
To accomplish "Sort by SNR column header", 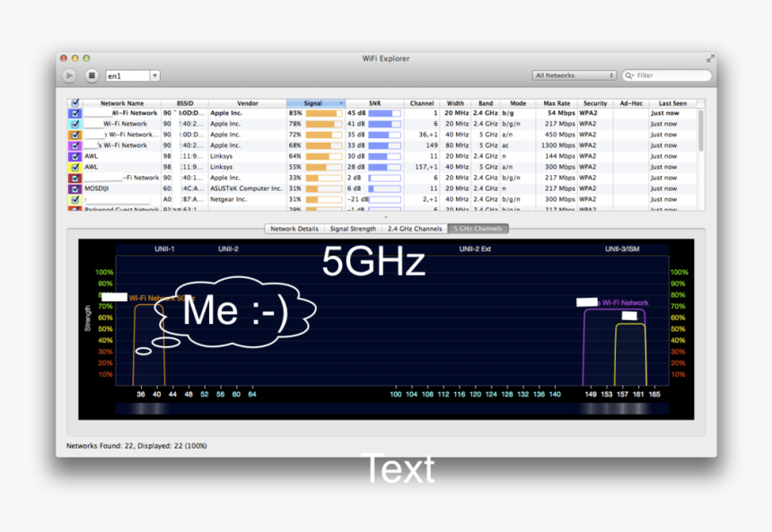I will click(374, 103).
